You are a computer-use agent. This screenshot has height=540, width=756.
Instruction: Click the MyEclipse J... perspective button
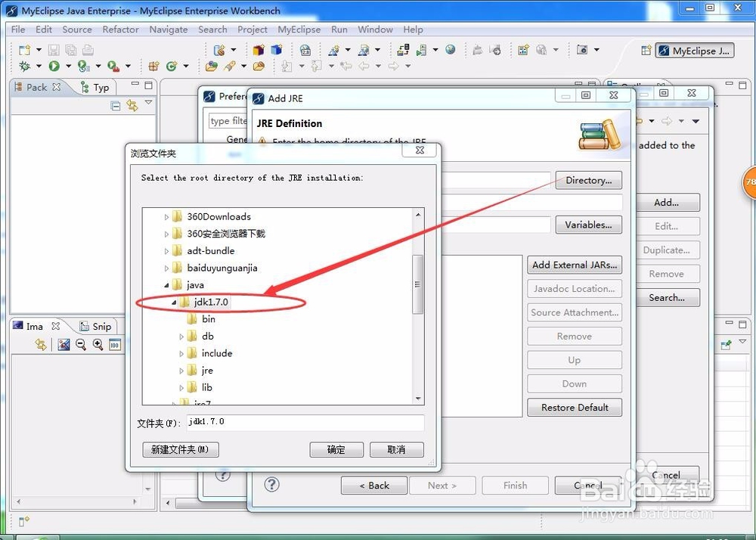pos(695,51)
